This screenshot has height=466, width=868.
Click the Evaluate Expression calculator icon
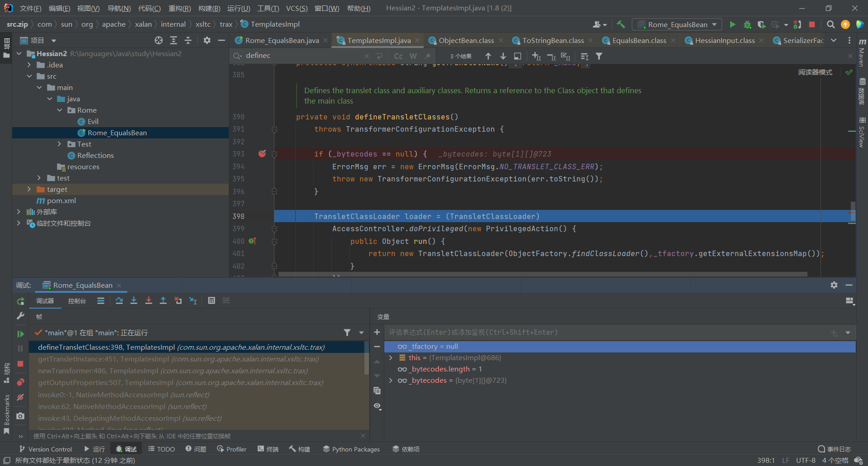pyautogui.click(x=211, y=300)
